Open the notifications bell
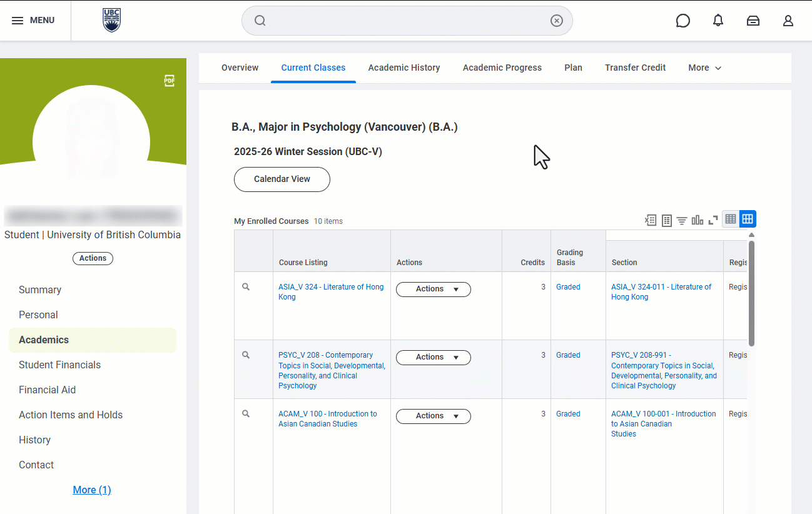Image resolution: width=812 pixels, height=514 pixels. pyautogui.click(x=718, y=21)
